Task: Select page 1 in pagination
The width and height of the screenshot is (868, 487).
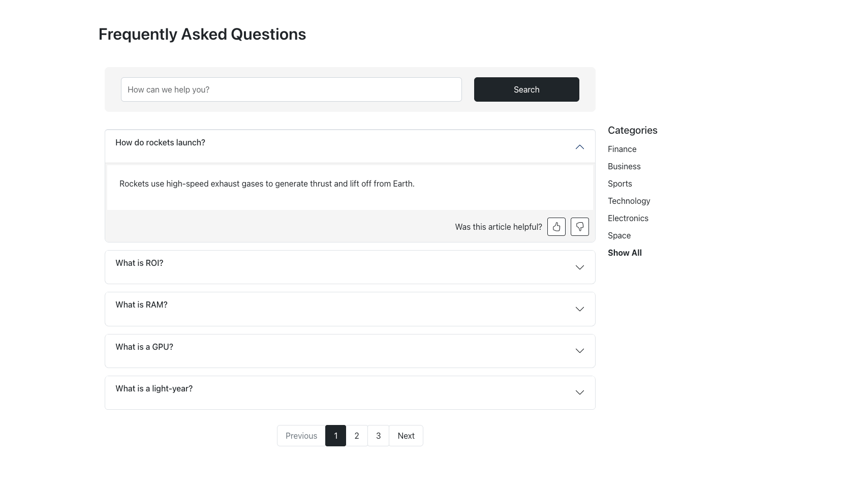Action: coord(335,436)
